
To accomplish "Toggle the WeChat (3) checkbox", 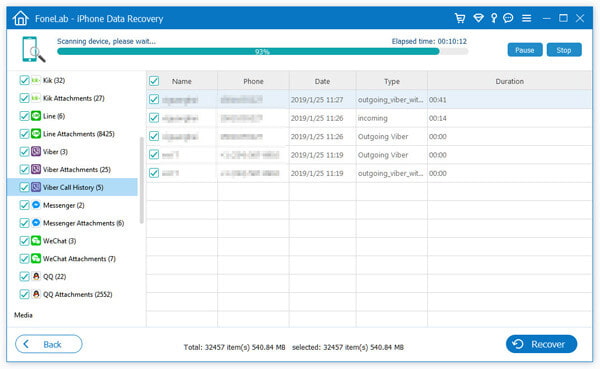I will [x=24, y=241].
